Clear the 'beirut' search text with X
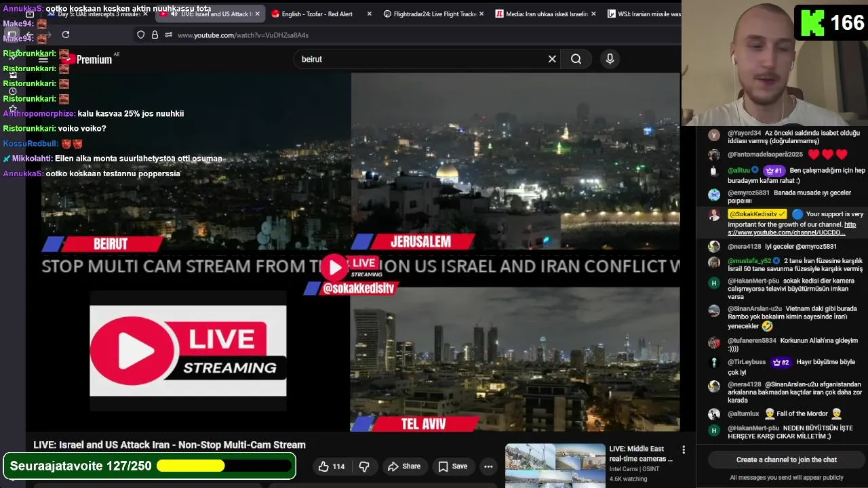The height and width of the screenshot is (488, 868). click(552, 59)
